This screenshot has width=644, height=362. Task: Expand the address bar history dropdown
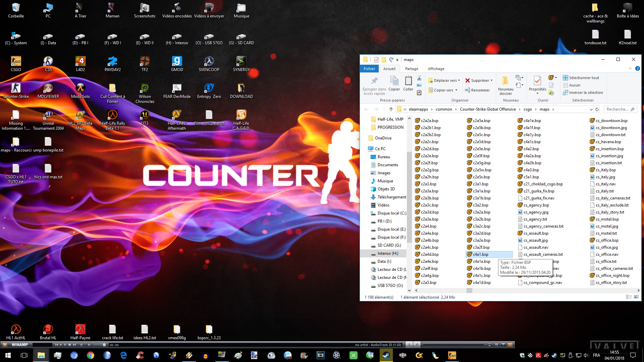coord(591,109)
